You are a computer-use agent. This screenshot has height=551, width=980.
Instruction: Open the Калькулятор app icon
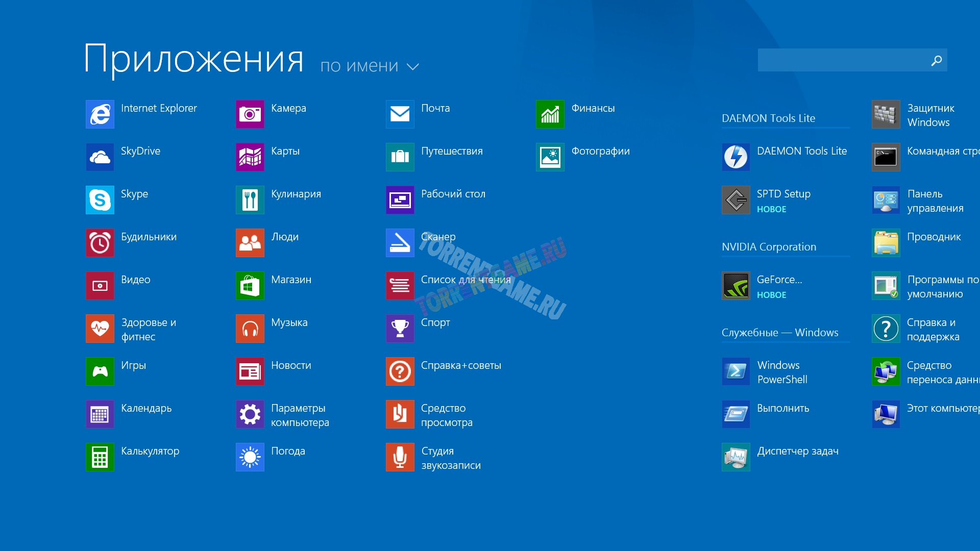coord(100,457)
